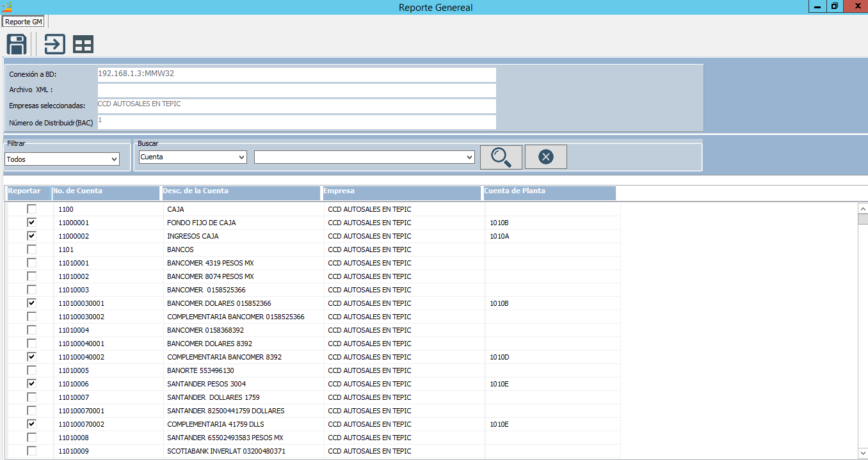Click Cuenta de Planta 1010B for account 11000001
The height and width of the screenshot is (460, 868).
pyautogui.click(x=552, y=223)
